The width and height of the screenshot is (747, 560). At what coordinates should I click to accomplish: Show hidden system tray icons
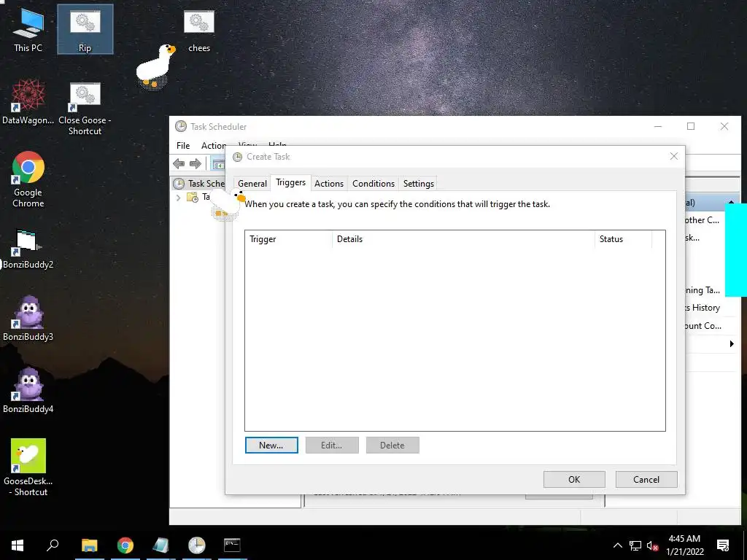pos(617,545)
